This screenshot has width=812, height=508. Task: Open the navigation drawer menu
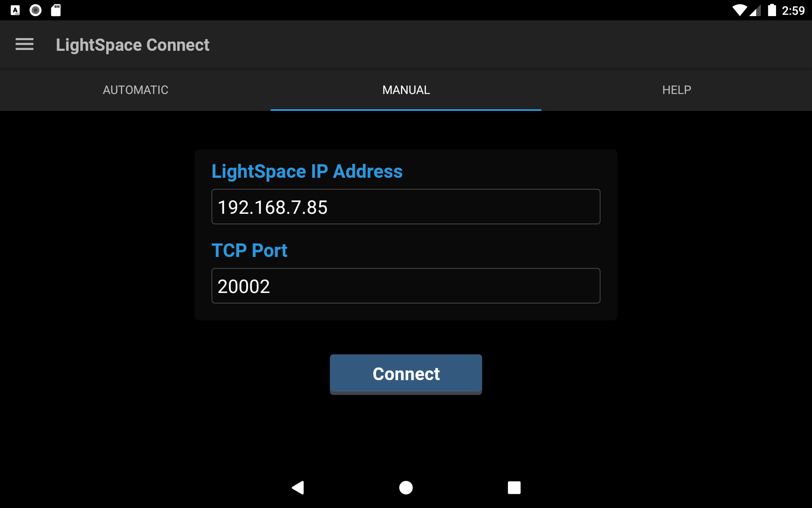point(24,44)
